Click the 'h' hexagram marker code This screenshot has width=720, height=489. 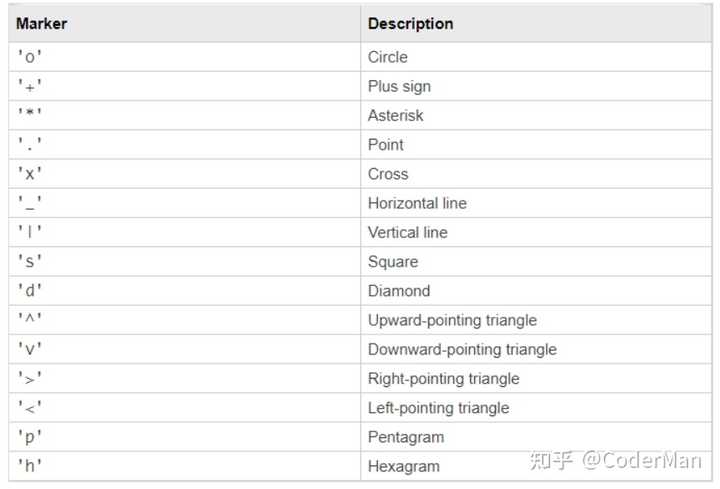coord(29,466)
